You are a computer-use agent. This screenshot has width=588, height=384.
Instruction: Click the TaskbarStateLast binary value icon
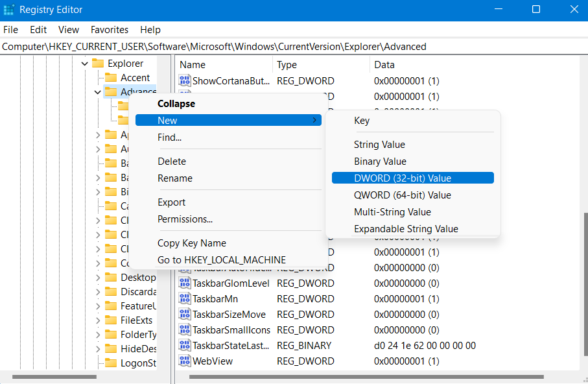(184, 345)
